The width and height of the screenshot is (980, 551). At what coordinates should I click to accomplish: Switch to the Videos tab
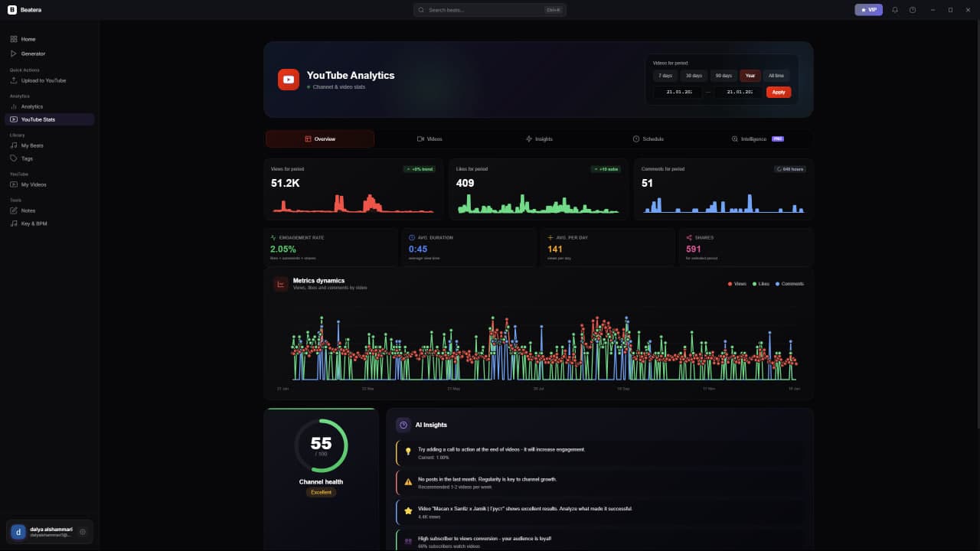click(430, 139)
